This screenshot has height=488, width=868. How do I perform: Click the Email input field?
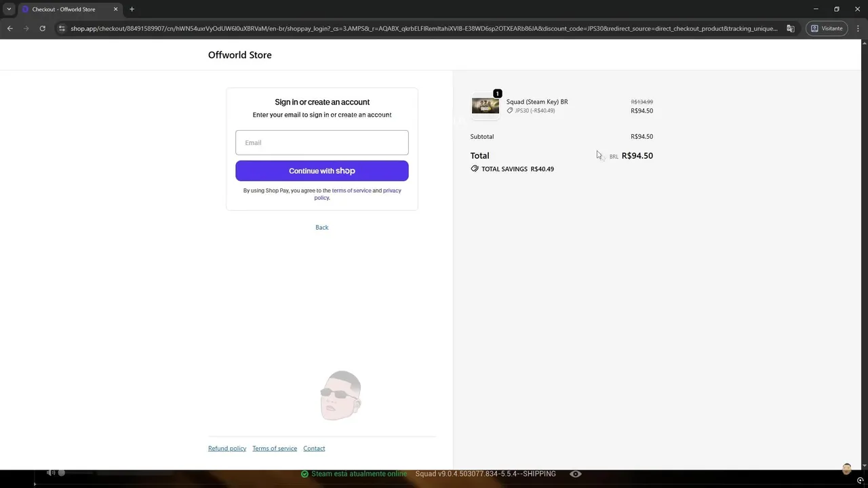pyautogui.click(x=322, y=142)
